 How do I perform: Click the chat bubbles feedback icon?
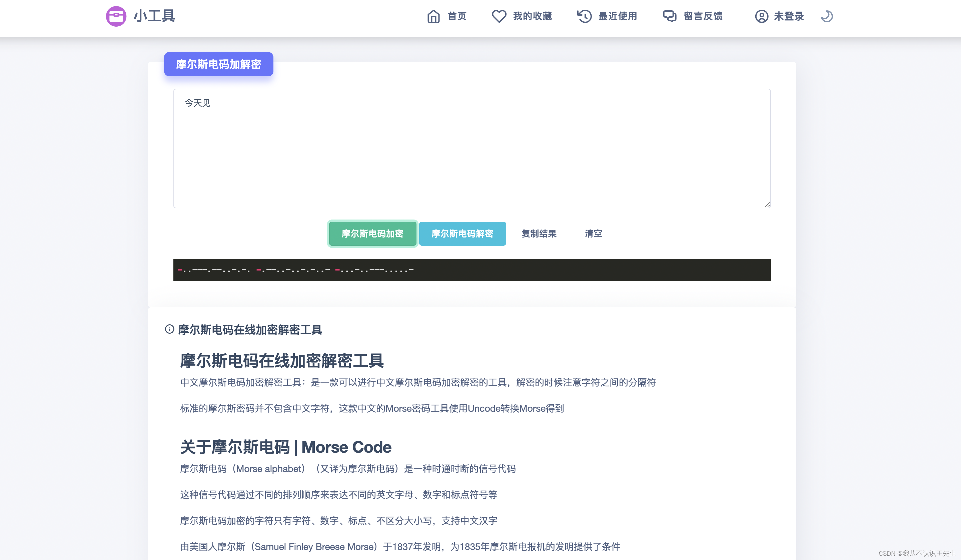coord(670,16)
